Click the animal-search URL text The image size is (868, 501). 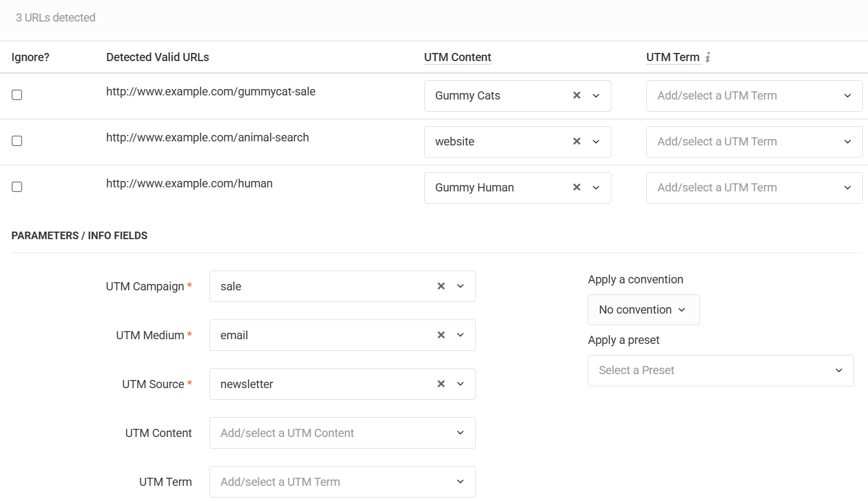(x=207, y=137)
